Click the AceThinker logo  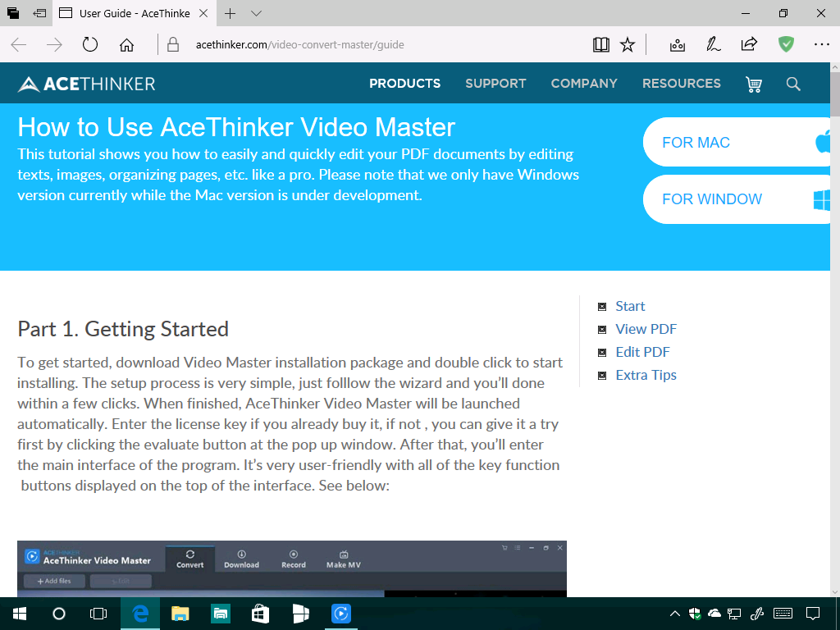[86, 84]
